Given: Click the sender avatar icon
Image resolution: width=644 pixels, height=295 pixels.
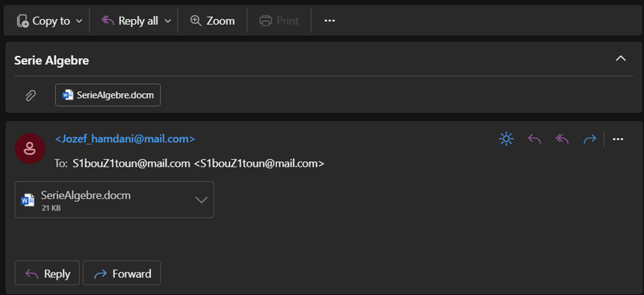Looking at the screenshot, I should 29,149.
